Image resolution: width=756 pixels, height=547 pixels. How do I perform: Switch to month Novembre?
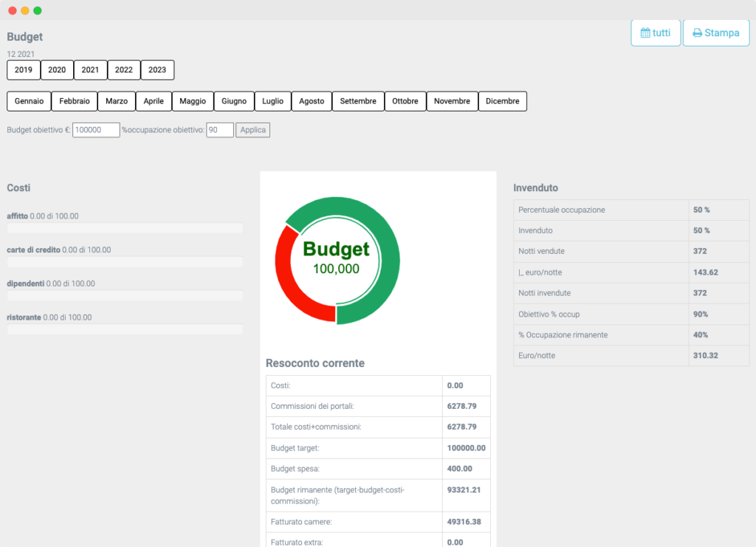[x=453, y=101]
